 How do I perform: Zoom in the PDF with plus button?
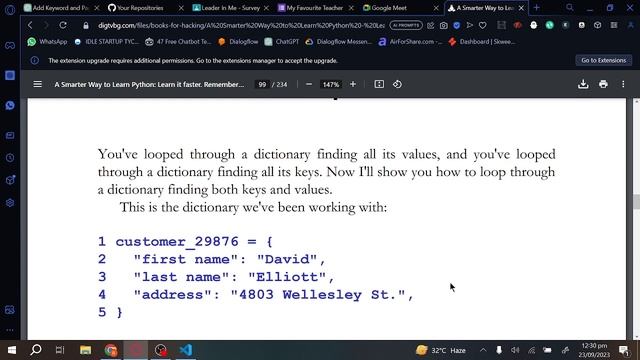[353, 84]
